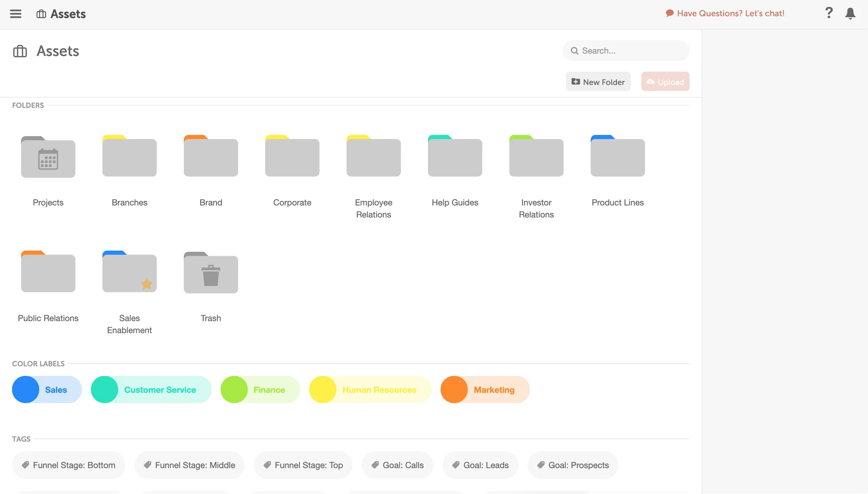Open the notifications bell
The image size is (868, 494).
pyautogui.click(x=850, y=14)
